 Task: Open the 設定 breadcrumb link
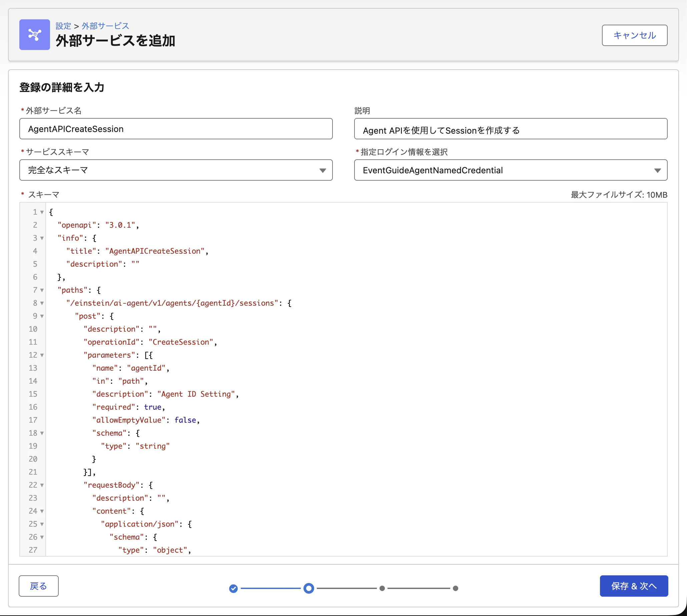[63, 26]
